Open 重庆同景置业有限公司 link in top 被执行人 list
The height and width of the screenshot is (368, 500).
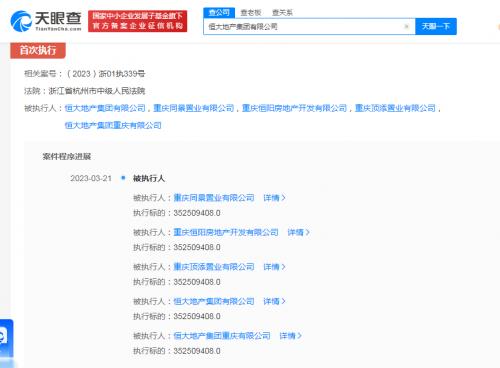[194, 108]
